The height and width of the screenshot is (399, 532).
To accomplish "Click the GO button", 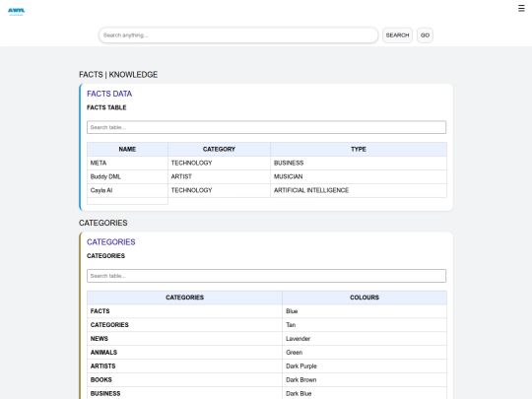I will pos(425,35).
